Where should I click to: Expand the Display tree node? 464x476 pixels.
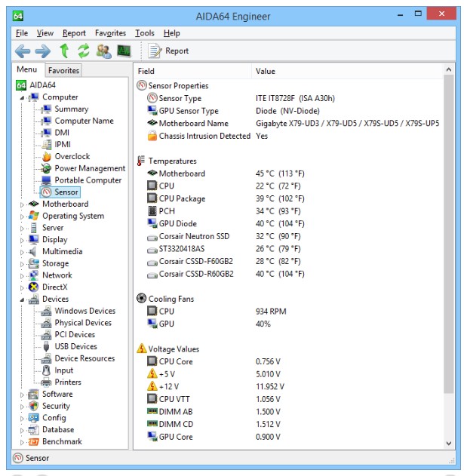click(x=22, y=241)
